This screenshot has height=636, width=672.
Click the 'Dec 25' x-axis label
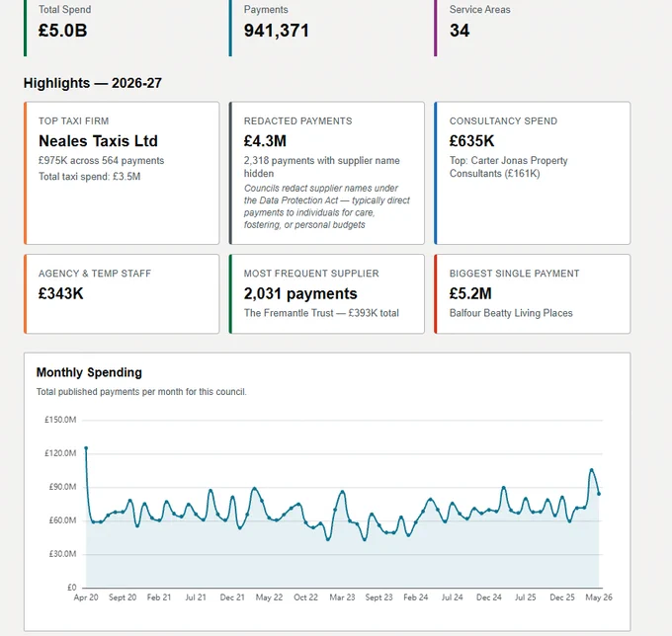click(562, 597)
